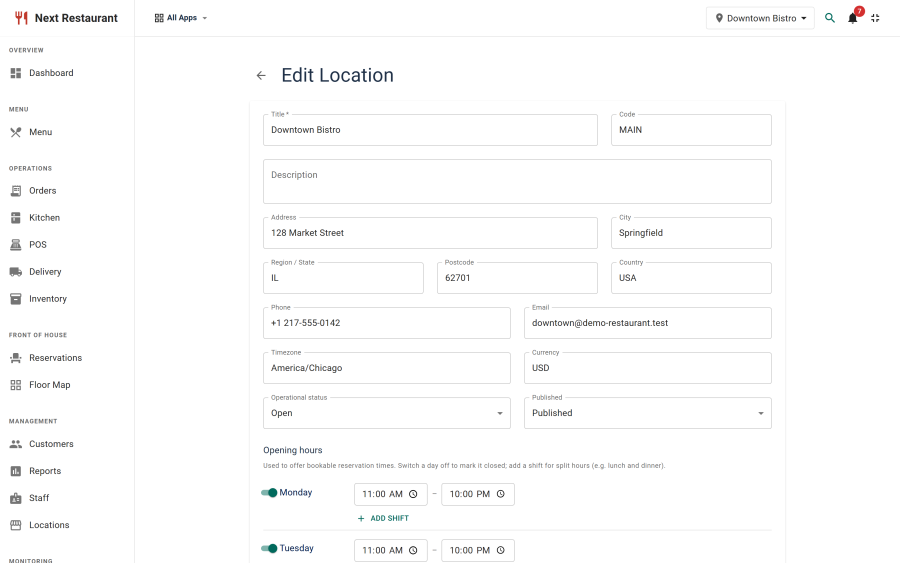Viewport: 900px width, 563px height.
Task: Click the Menu sidebar label
Action: [41, 132]
